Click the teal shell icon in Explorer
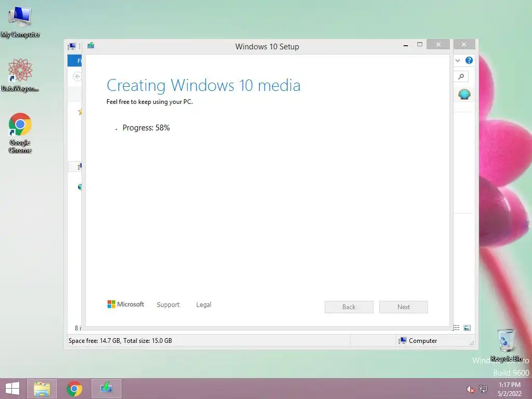The width and height of the screenshot is (532, 399). [x=464, y=94]
